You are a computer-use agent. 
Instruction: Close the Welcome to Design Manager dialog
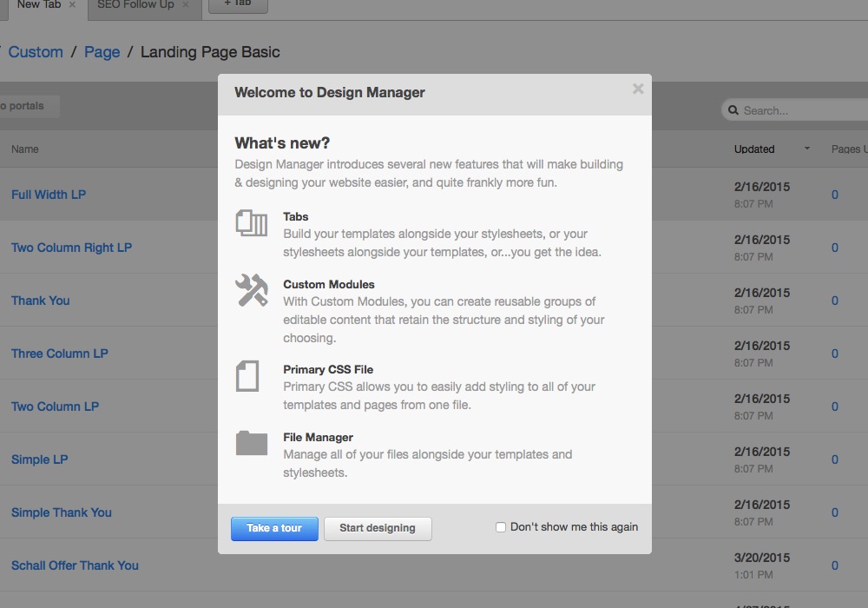(x=638, y=89)
